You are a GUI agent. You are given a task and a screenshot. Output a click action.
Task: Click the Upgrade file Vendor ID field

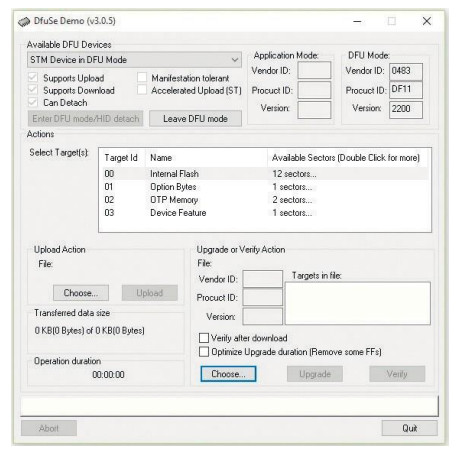tap(263, 279)
